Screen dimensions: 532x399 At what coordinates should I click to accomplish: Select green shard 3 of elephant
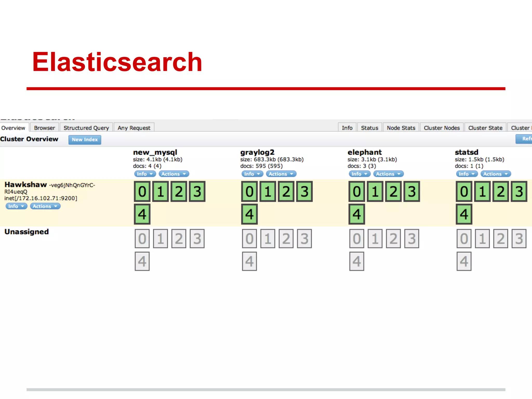(412, 191)
